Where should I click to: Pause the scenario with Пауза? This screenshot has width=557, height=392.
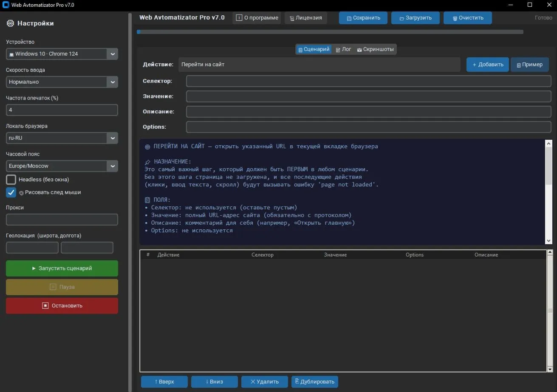[x=62, y=287]
